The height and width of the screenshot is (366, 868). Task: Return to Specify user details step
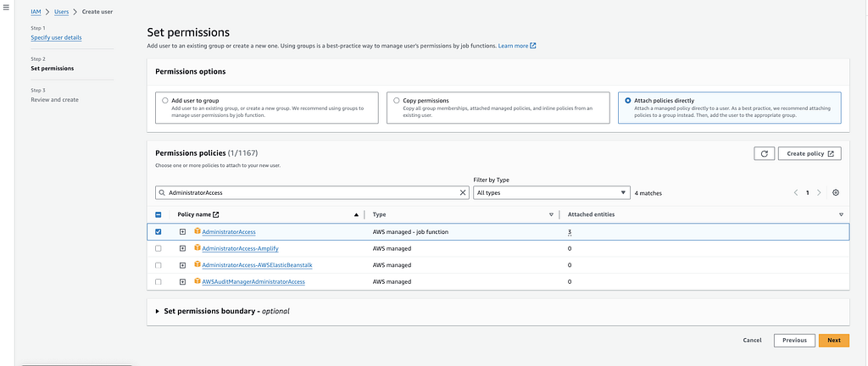pyautogui.click(x=57, y=37)
